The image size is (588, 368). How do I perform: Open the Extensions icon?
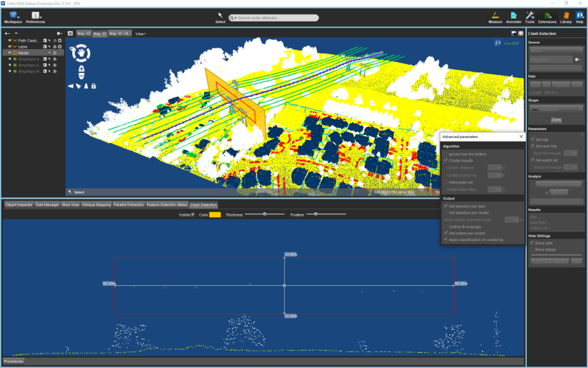pos(547,17)
